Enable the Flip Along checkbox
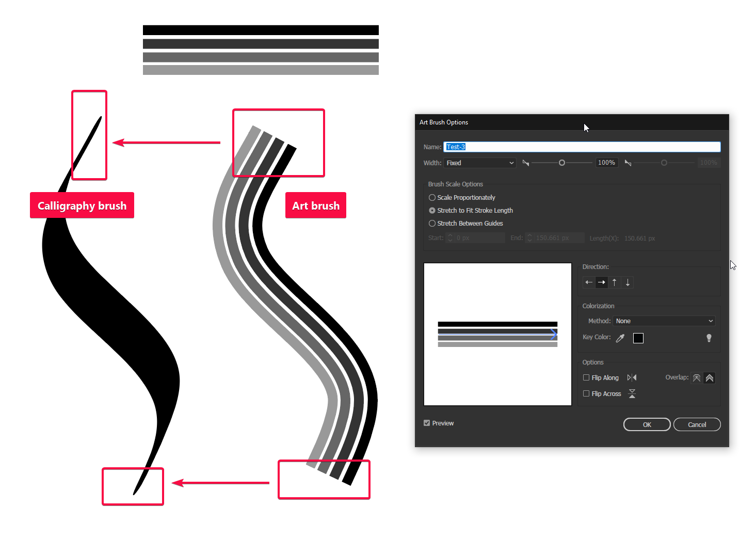Image resolution: width=756 pixels, height=538 pixels. (x=586, y=377)
